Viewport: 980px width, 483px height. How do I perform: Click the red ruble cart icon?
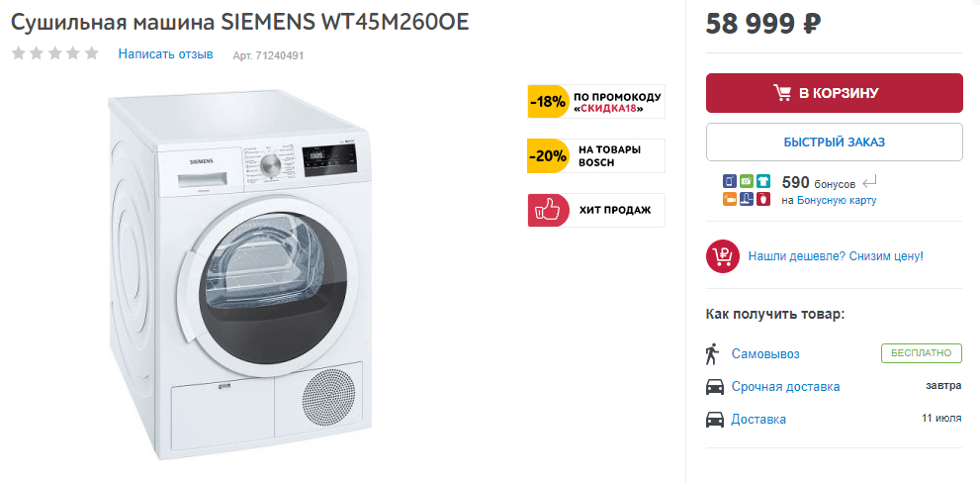click(723, 256)
